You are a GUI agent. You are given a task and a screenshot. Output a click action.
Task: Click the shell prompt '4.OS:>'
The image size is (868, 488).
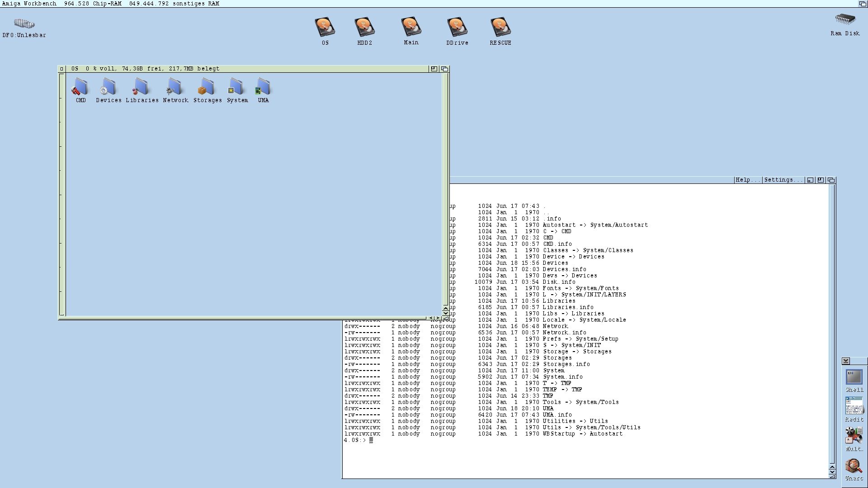355,440
